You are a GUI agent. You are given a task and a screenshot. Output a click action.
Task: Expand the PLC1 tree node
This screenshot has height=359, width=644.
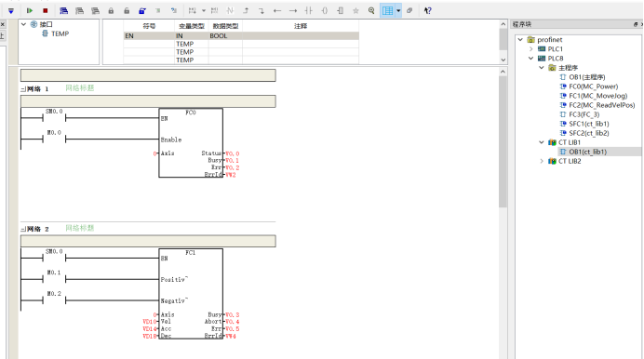pyautogui.click(x=531, y=48)
